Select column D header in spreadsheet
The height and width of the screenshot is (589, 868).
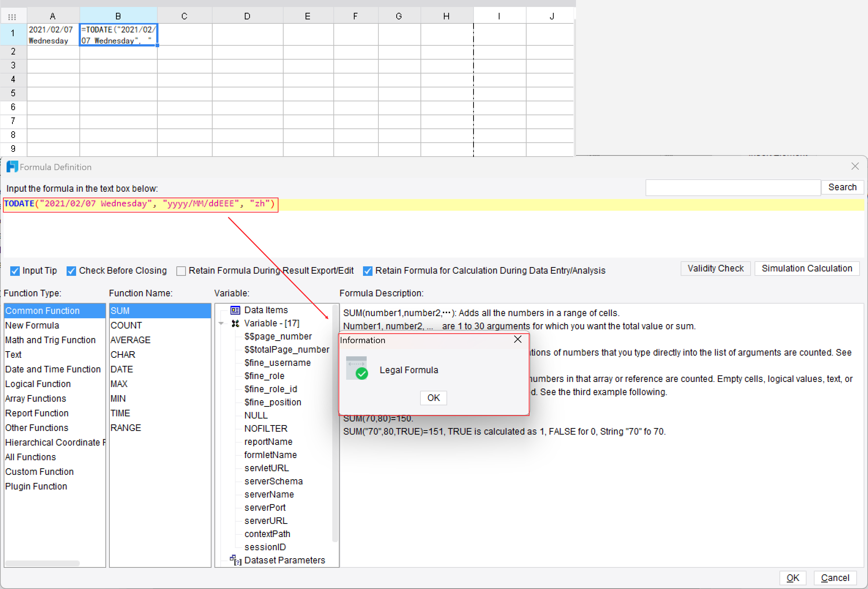[247, 16]
